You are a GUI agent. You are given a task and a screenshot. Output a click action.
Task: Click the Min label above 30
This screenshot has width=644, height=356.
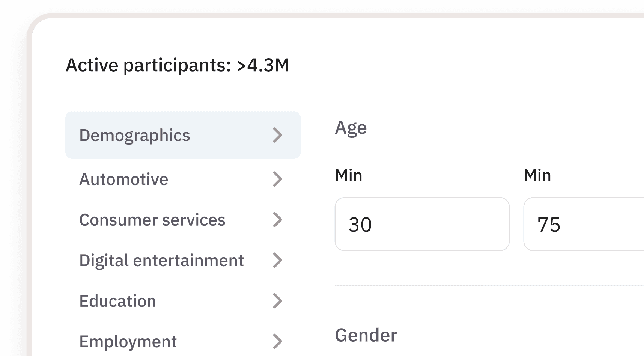point(349,175)
